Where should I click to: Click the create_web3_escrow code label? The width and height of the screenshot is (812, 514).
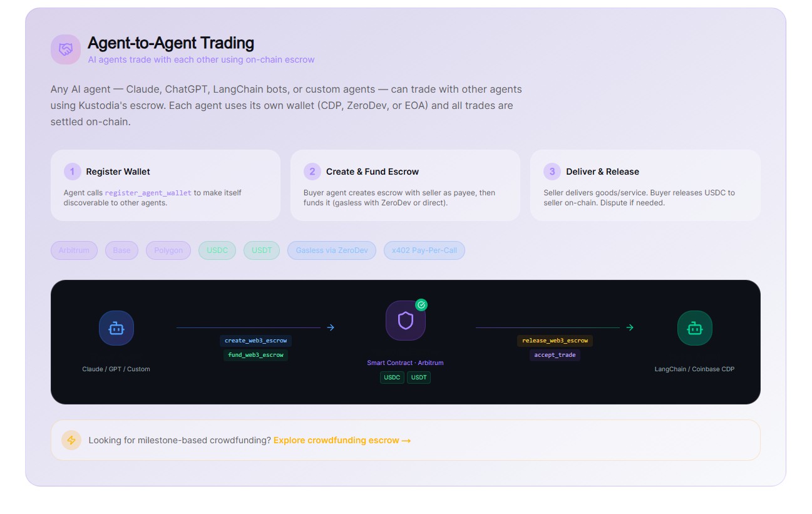point(255,341)
